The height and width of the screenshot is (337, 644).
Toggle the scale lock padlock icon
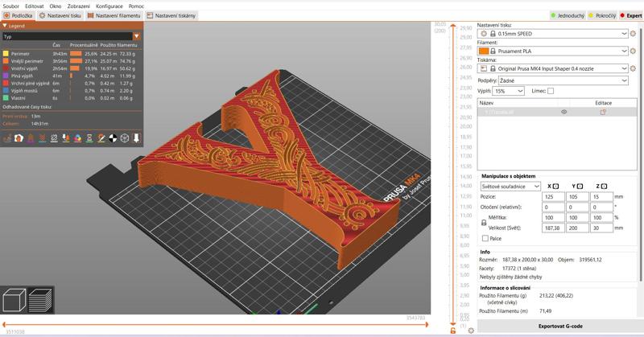coord(484,222)
